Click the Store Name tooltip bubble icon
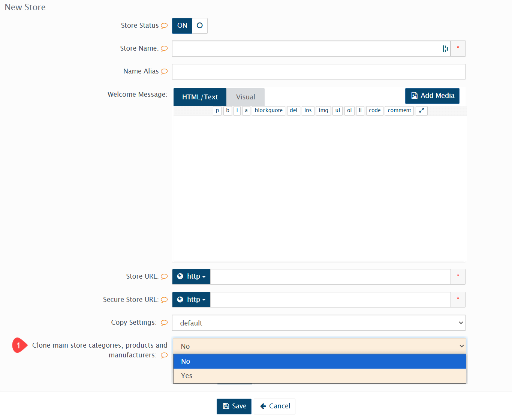This screenshot has height=420, width=512. tap(164, 49)
